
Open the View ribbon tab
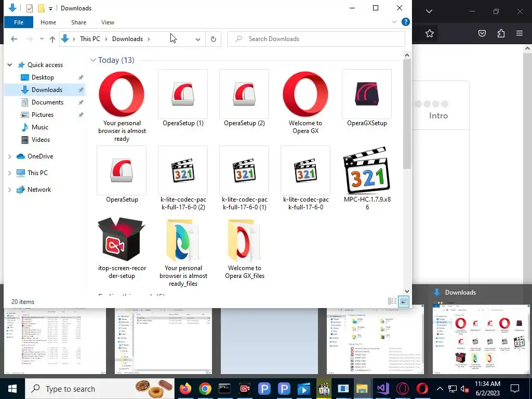108,22
